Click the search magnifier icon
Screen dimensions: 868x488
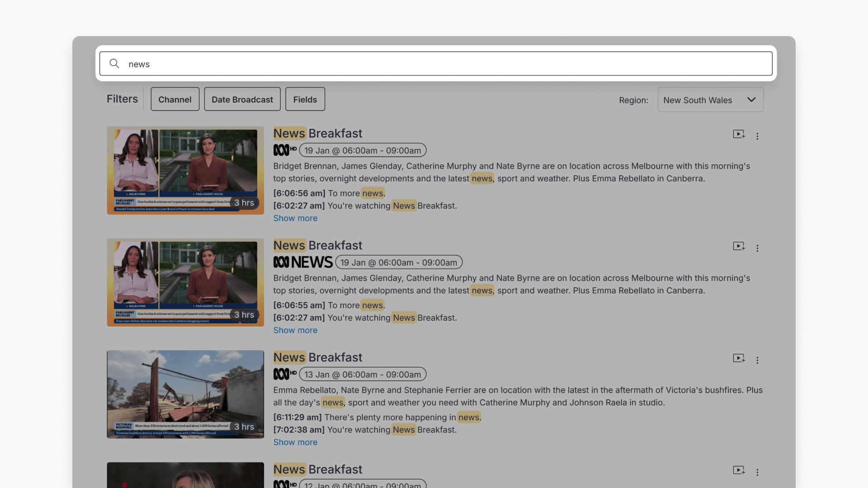(114, 64)
